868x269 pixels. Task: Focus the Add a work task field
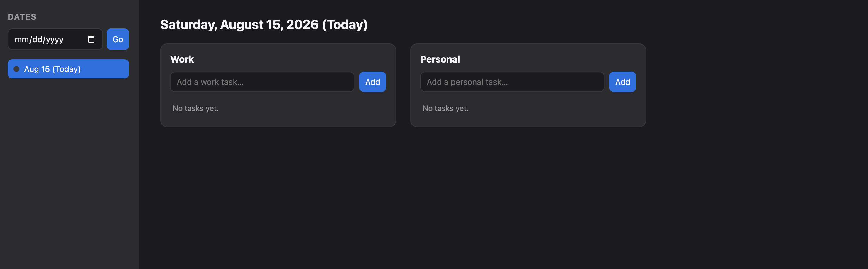(262, 82)
